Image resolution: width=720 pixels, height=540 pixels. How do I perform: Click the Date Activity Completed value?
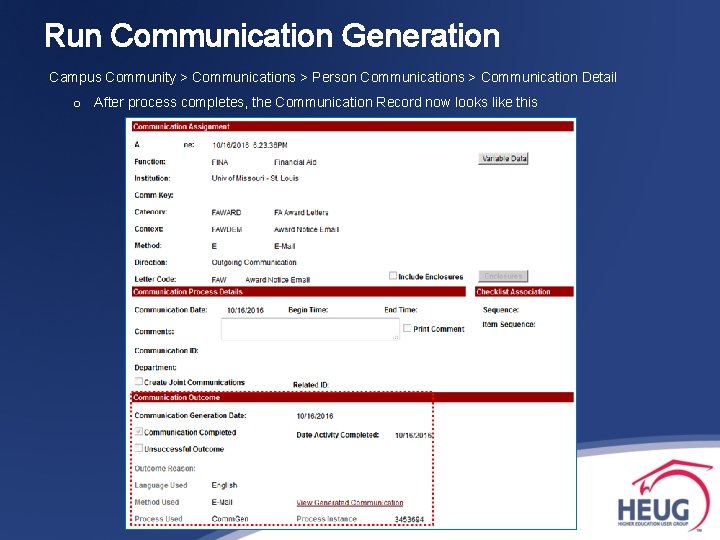pos(414,435)
